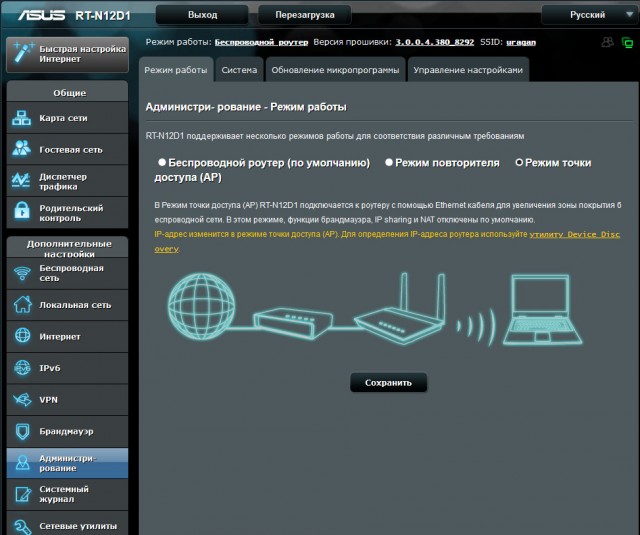Open Гостевая сеть menu item
The image size is (640, 535).
tap(67, 149)
